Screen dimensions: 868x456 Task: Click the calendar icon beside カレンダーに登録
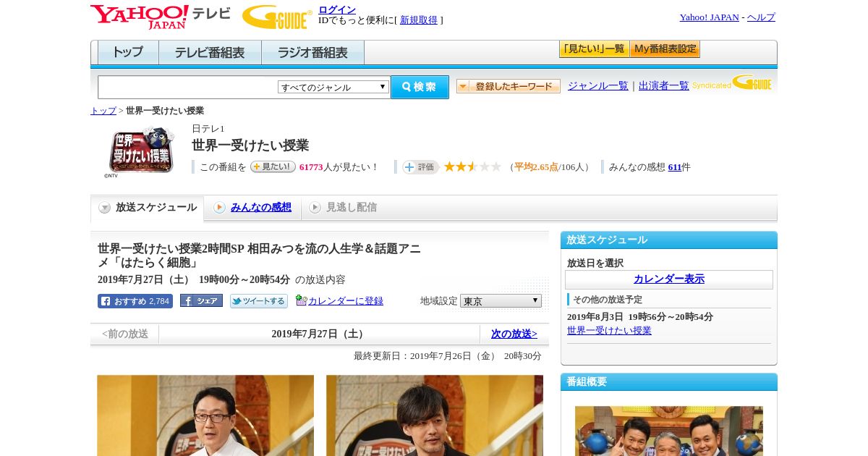click(x=301, y=300)
